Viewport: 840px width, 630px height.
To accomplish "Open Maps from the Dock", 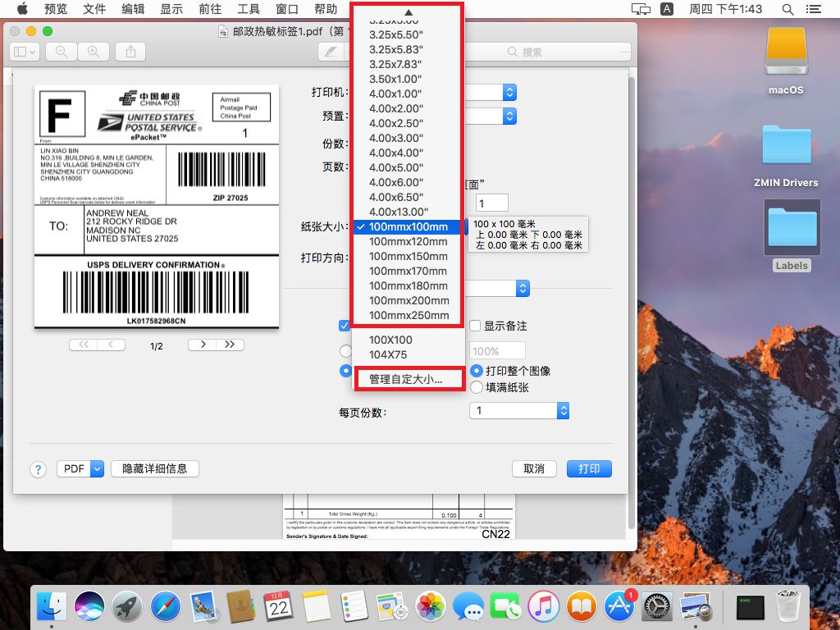I will 392,606.
